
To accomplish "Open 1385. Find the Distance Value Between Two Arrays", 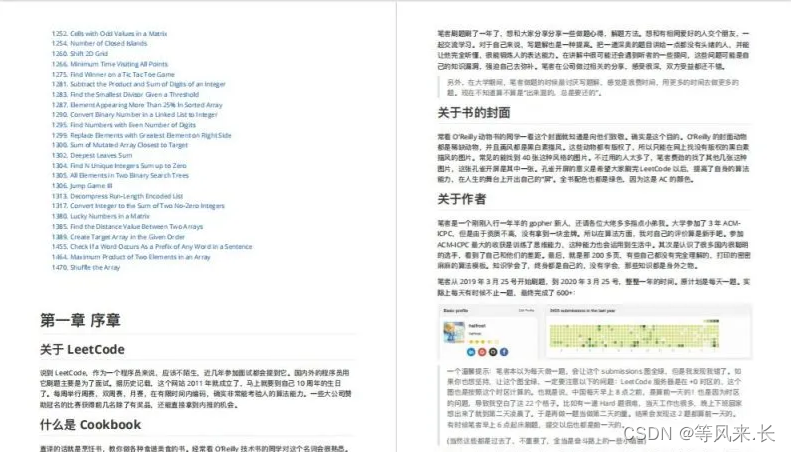I will [127, 227].
